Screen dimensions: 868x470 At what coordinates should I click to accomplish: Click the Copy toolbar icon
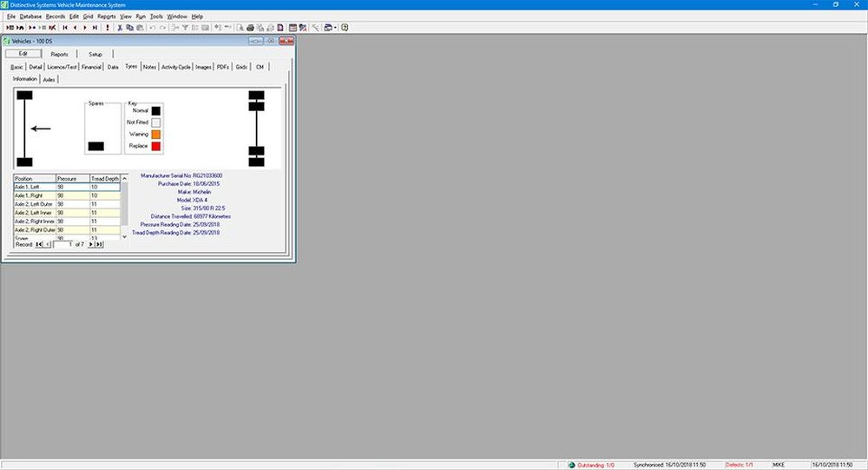(129, 27)
